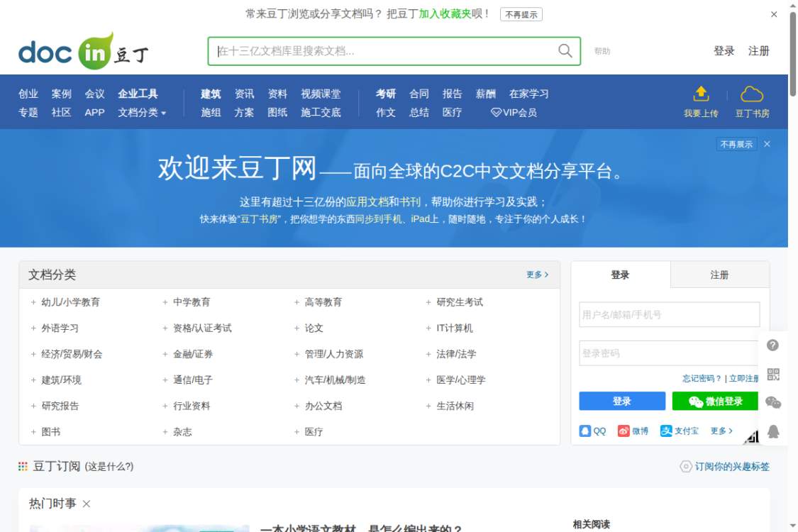Open the 考研 navigation item
798x532 pixels.
[386, 94]
